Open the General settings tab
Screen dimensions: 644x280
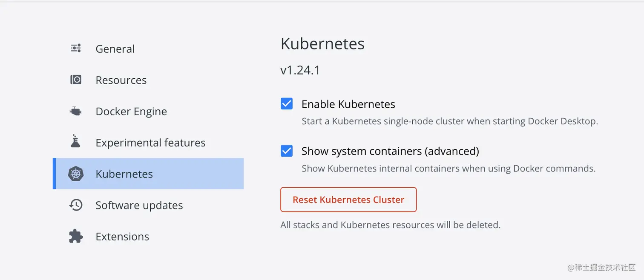click(115, 49)
